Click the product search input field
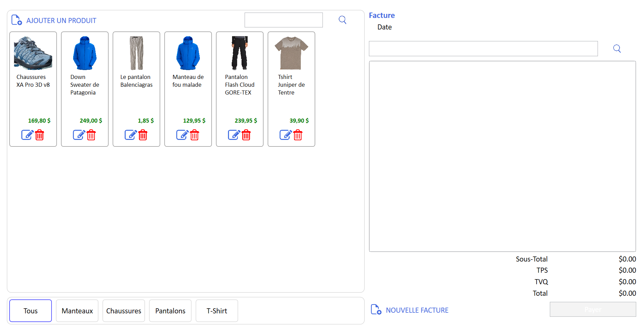The height and width of the screenshot is (332, 644). pos(283,20)
